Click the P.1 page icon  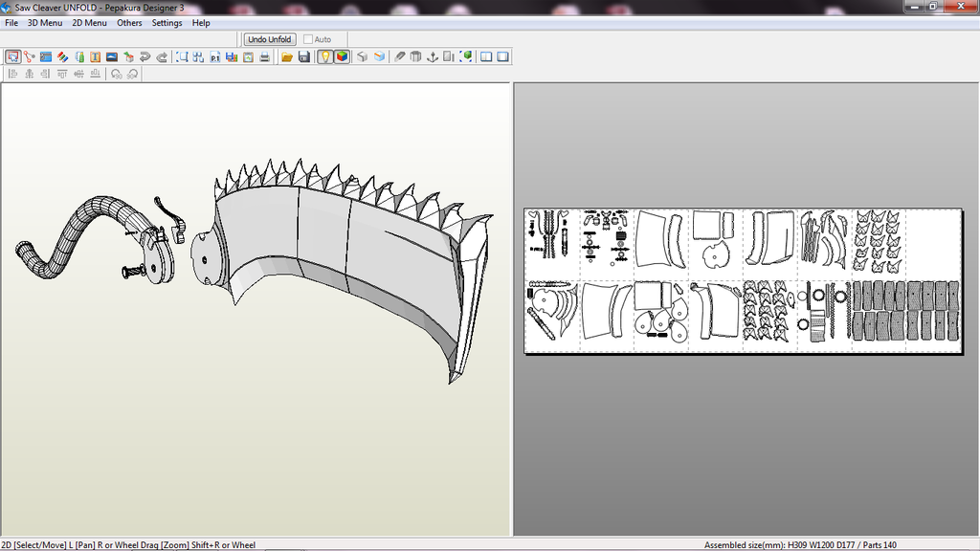(214, 57)
